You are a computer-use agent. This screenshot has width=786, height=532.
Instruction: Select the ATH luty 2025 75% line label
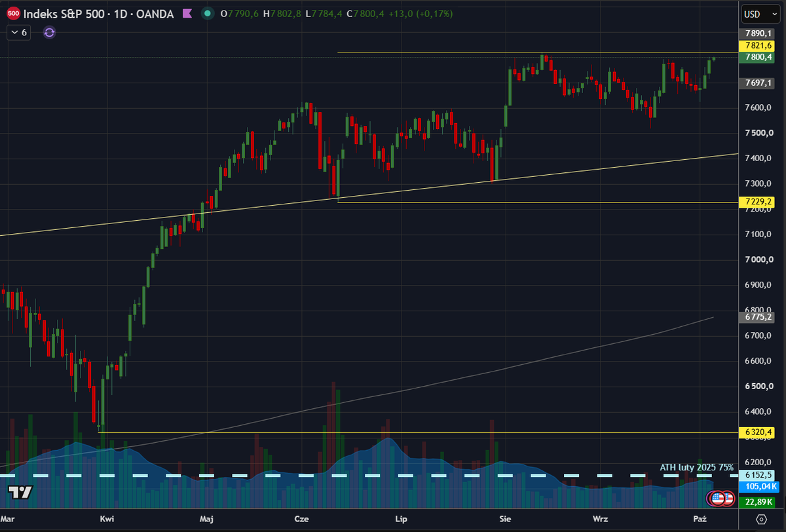(x=696, y=467)
